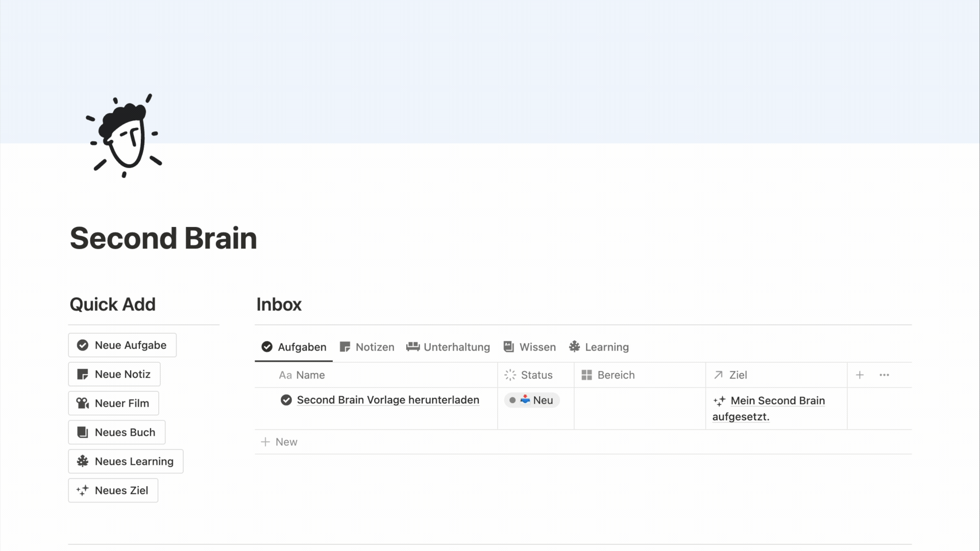Click the empty Bereich cell in first row
This screenshot has height=551, width=980.
(640, 408)
